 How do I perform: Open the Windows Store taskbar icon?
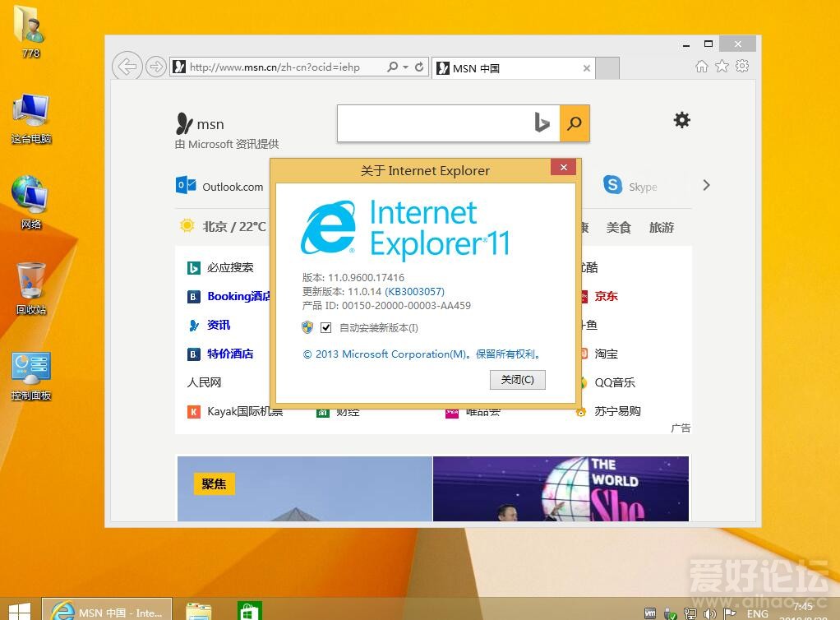pos(250,611)
